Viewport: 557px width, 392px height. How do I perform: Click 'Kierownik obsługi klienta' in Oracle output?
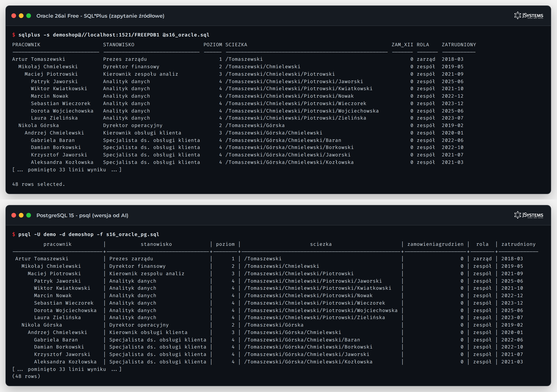tap(142, 133)
